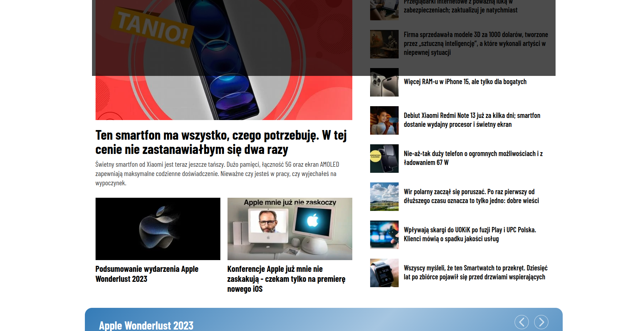This screenshot has width=644, height=331.
Task: Open Konferencje Apple już mnie nie zaskakują article
Action: [x=286, y=279]
